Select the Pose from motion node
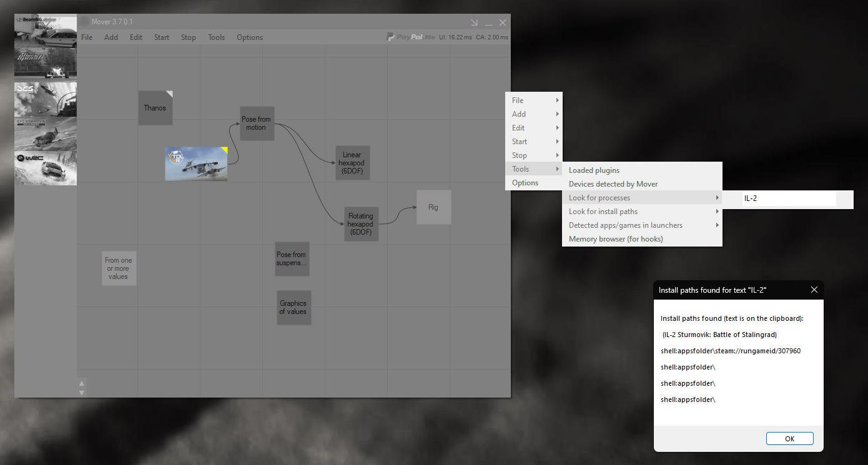Screen dimensions: 868x465 pyautogui.click(x=257, y=124)
